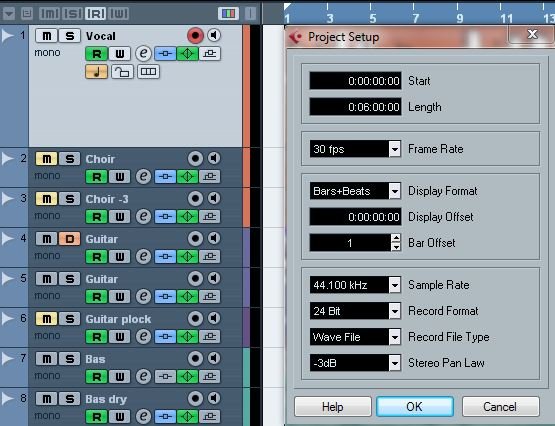Toggle monitor speaker on Bas dry
Image resolution: width=555 pixels, height=426 pixels.
214,398
